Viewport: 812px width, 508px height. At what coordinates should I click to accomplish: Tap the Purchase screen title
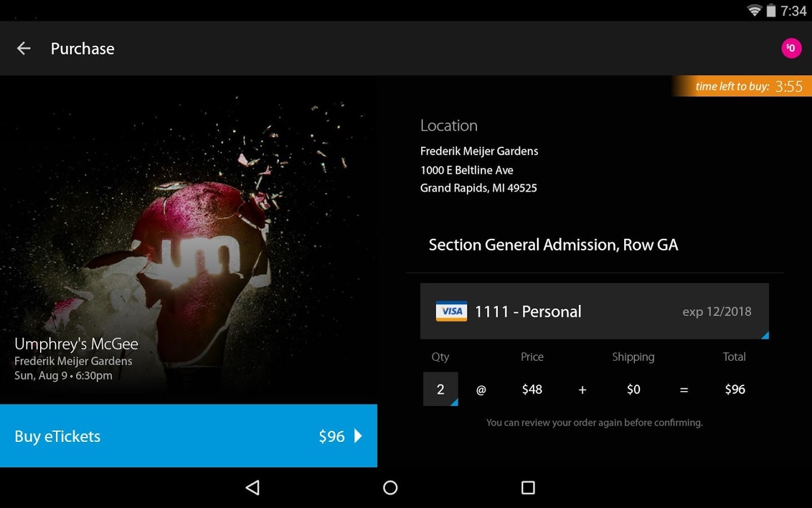point(82,49)
